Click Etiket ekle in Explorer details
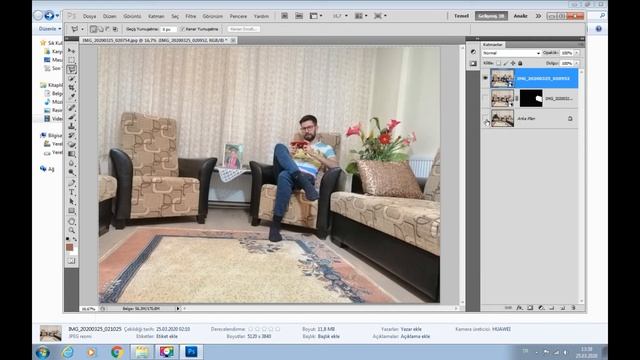The height and width of the screenshot is (360, 640). coord(167,337)
